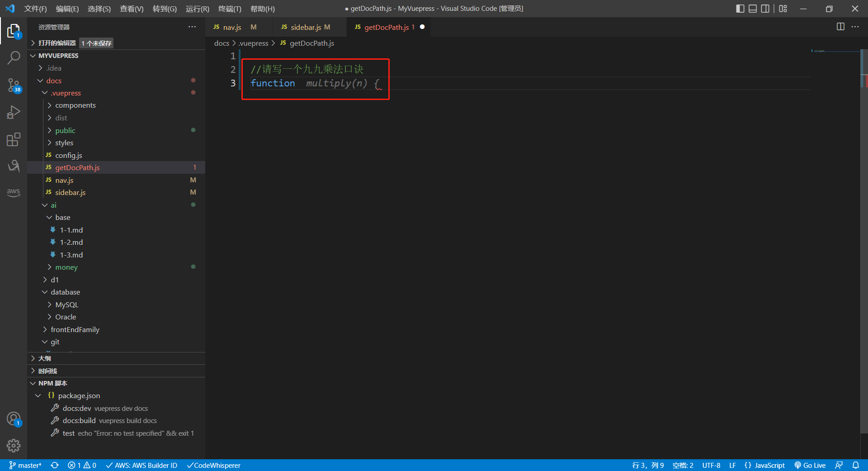Image resolution: width=868 pixels, height=471 pixels.
Task: Click the split editor right icon
Action: click(840, 27)
